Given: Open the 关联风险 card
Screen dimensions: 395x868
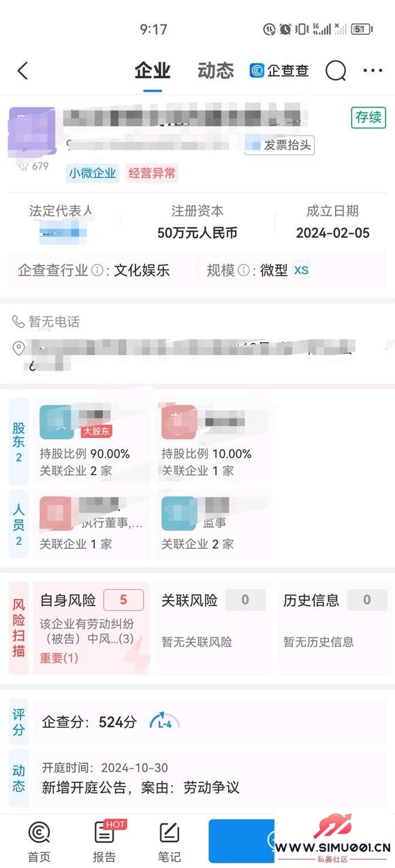Looking at the screenshot, I should (x=213, y=628).
